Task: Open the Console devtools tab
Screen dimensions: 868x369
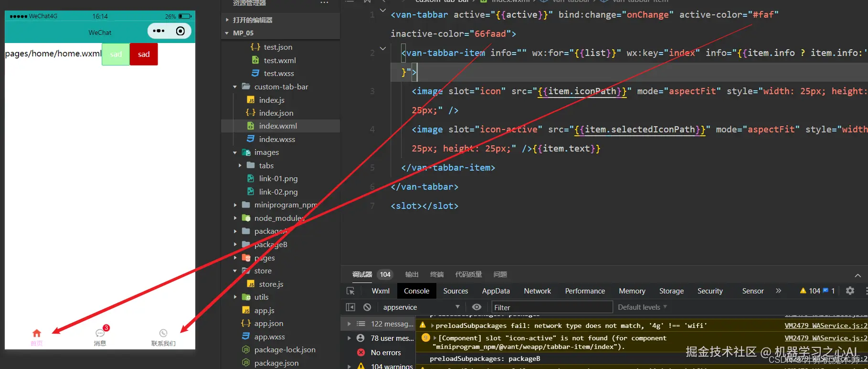Action: (416, 291)
